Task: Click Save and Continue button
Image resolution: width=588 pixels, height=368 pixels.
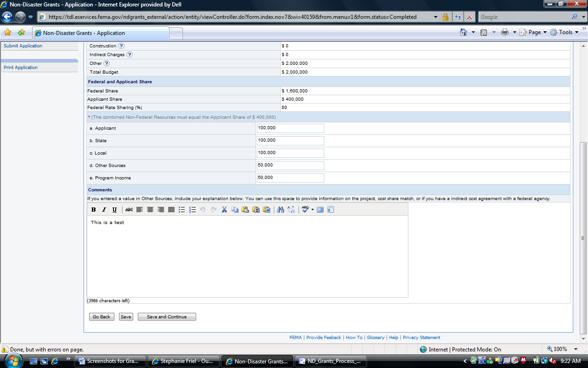Action: pyautogui.click(x=167, y=317)
